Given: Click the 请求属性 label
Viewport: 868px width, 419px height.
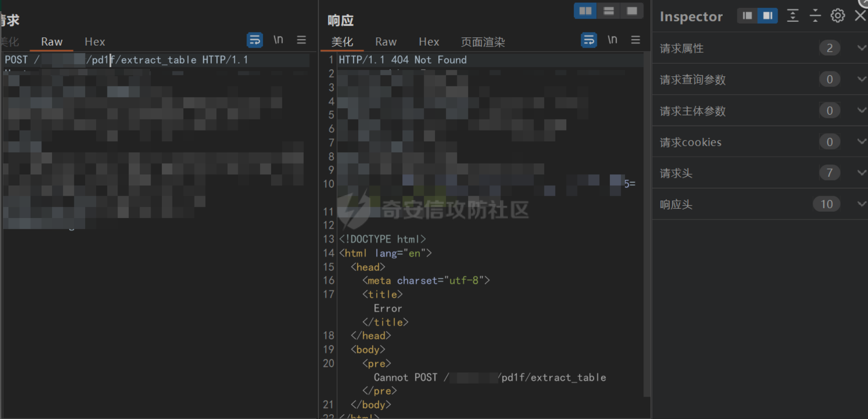Looking at the screenshot, I should point(681,48).
